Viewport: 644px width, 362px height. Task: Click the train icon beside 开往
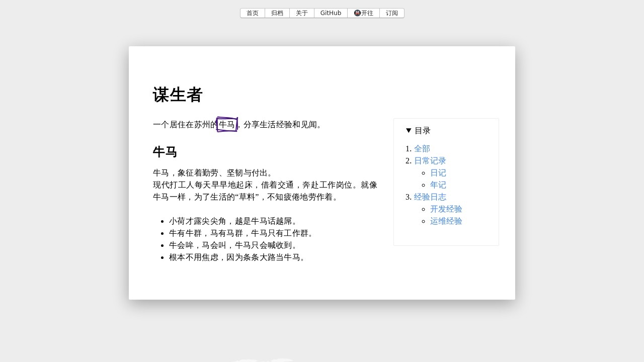point(357,13)
